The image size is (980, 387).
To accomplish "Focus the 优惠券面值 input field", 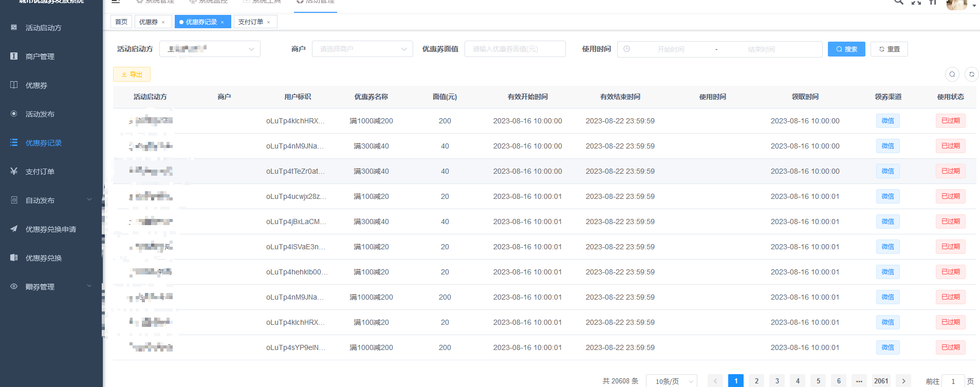I will (515, 49).
